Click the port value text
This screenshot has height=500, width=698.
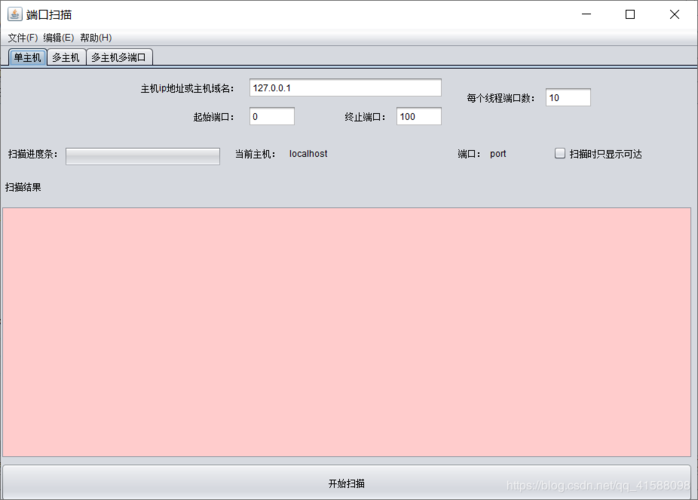[498, 154]
